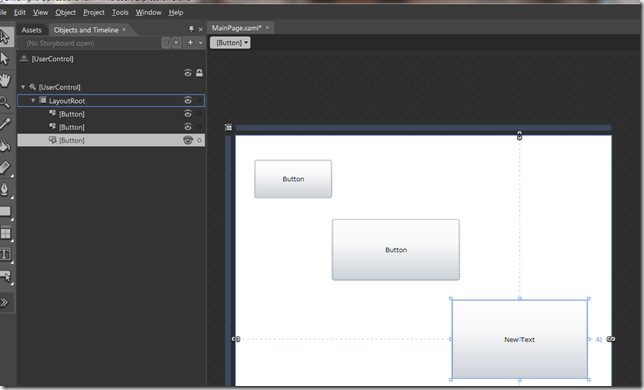This screenshot has height=390, width=644.
Task: Select first [Button] tree row
Action: pos(111,114)
